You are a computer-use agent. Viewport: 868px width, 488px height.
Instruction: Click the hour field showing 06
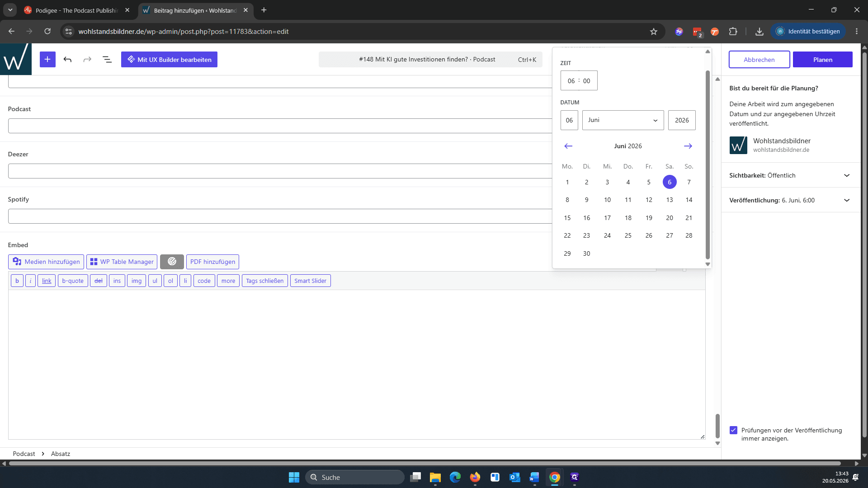point(571,81)
